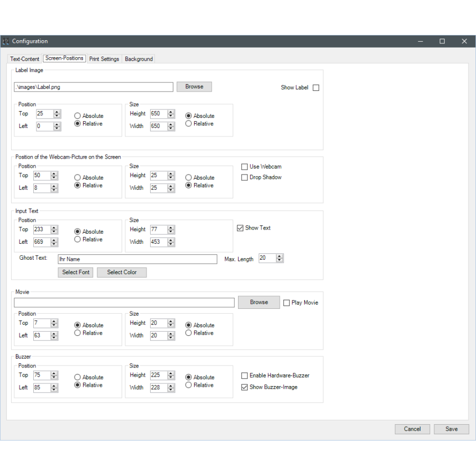
Task: Open the Background tab
Action: [x=139, y=59]
